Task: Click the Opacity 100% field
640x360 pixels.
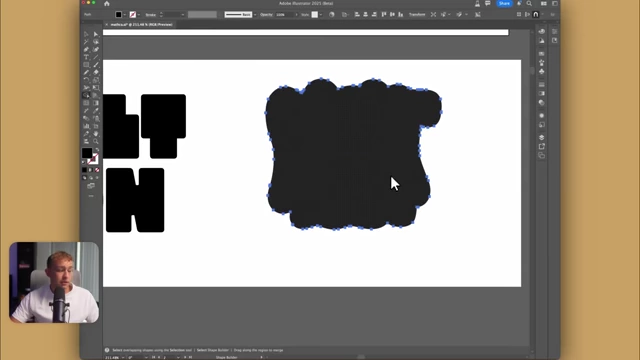Action: 284,15
